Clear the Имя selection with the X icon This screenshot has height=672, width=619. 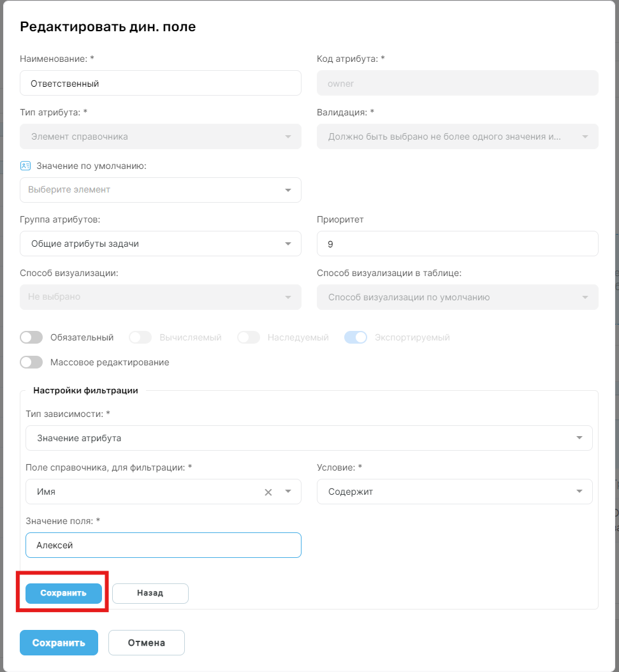coord(268,492)
